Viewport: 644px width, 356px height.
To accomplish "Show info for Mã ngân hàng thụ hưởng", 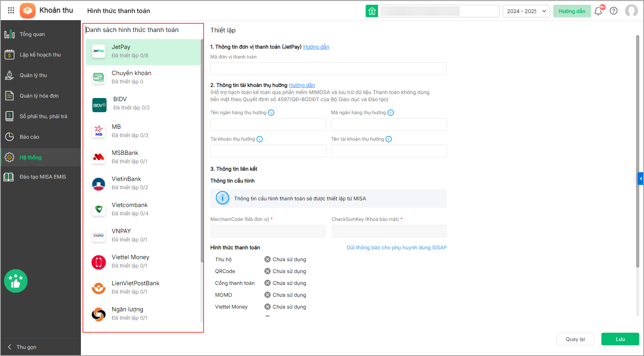I will [x=391, y=113].
